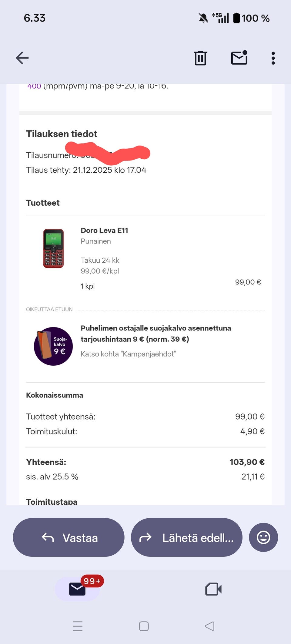This screenshot has height=644, width=291.
Task: Tap the purple 400 phone number link
Action: tap(34, 86)
